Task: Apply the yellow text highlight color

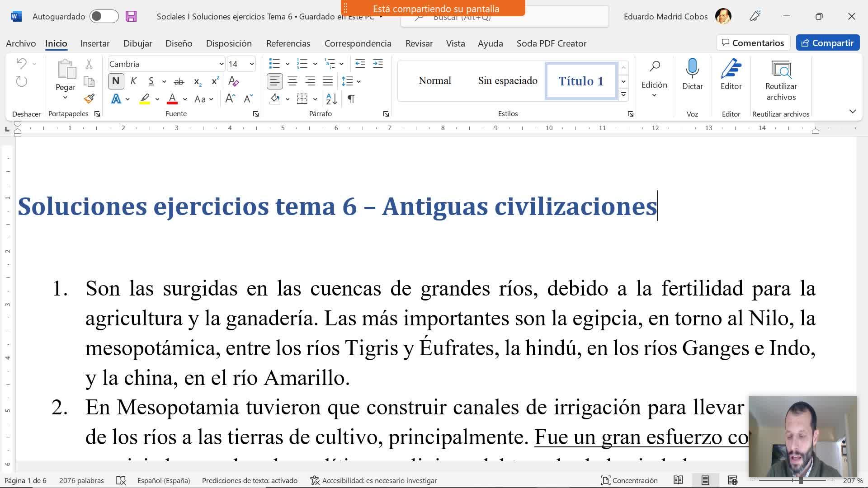Action: [145, 99]
